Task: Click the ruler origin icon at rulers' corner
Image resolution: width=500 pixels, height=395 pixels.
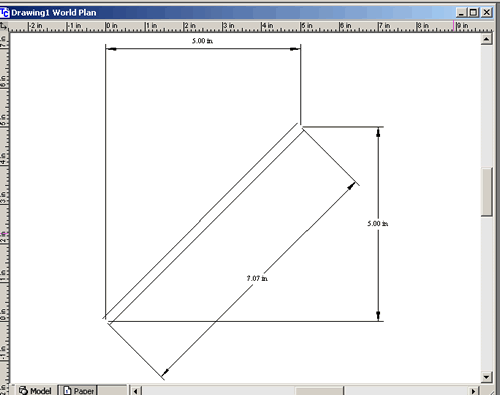Action: 4,26
